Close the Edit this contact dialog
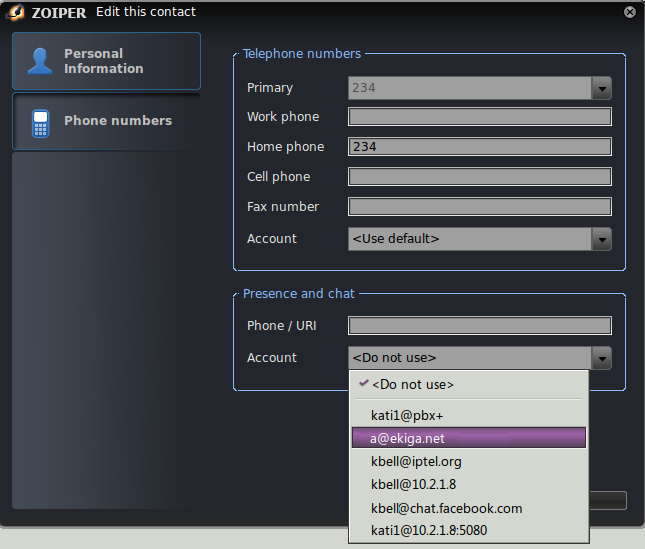This screenshot has width=645, height=549. (x=629, y=12)
